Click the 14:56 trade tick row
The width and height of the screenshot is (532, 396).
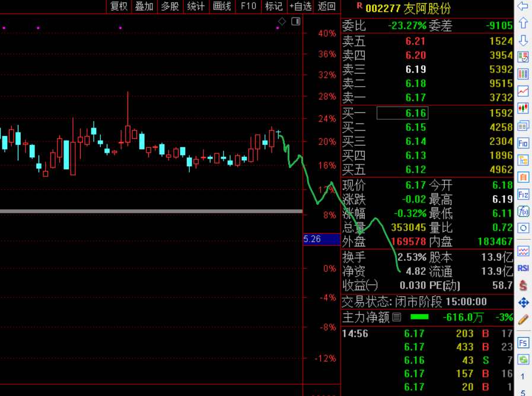(427, 334)
